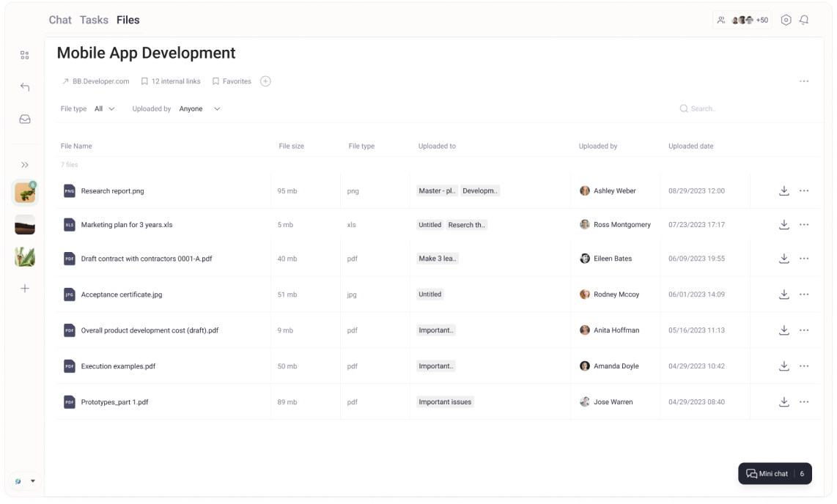This screenshot has height=504, width=837.
Task: Switch to the Chat tab
Action: coord(60,20)
